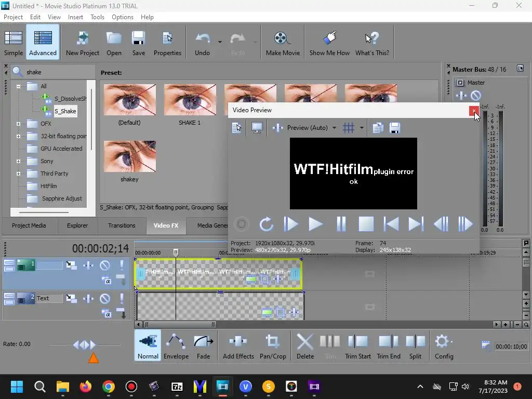
Task: Switch to Simple mode
Action: click(14, 43)
